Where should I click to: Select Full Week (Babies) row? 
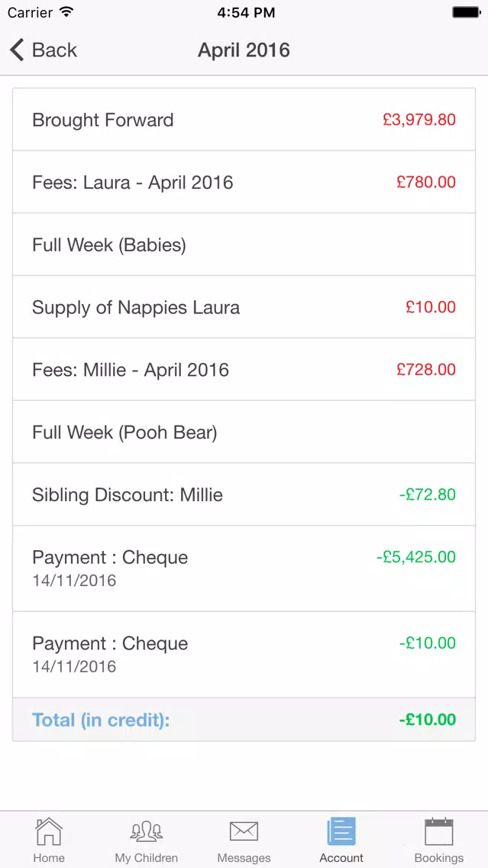[x=244, y=245]
